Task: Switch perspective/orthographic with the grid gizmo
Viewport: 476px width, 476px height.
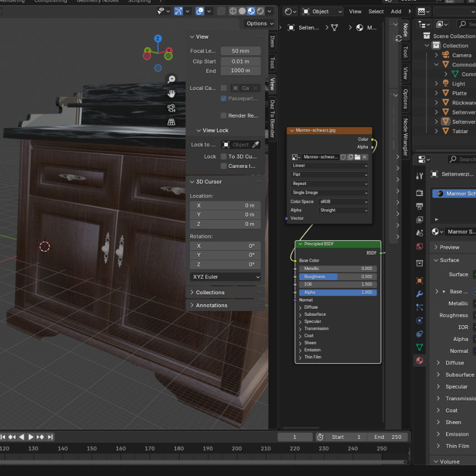Action: pos(171,122)
